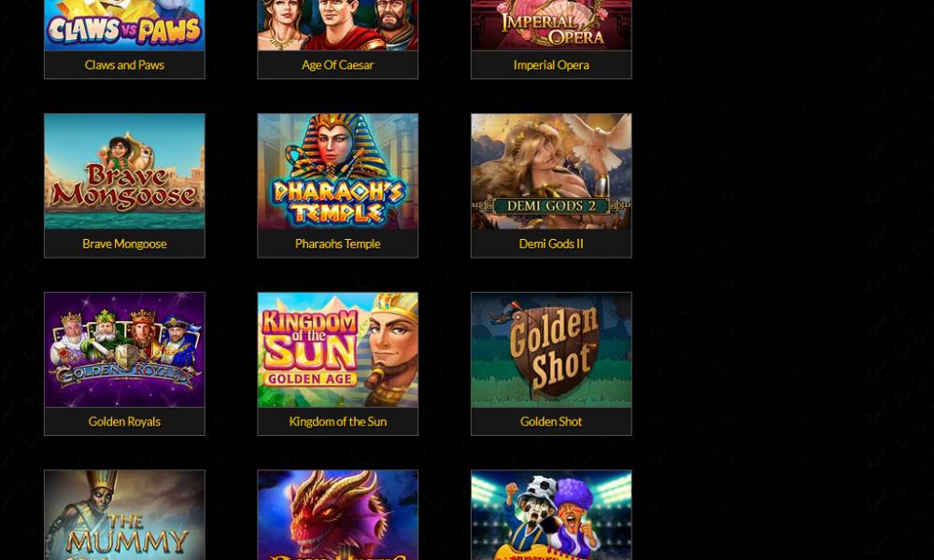Image resolution: width=934 pixels, height=560 pixels.
Task: Open the Claws vs Paws game thumbnail
Action: click(124, 25)
